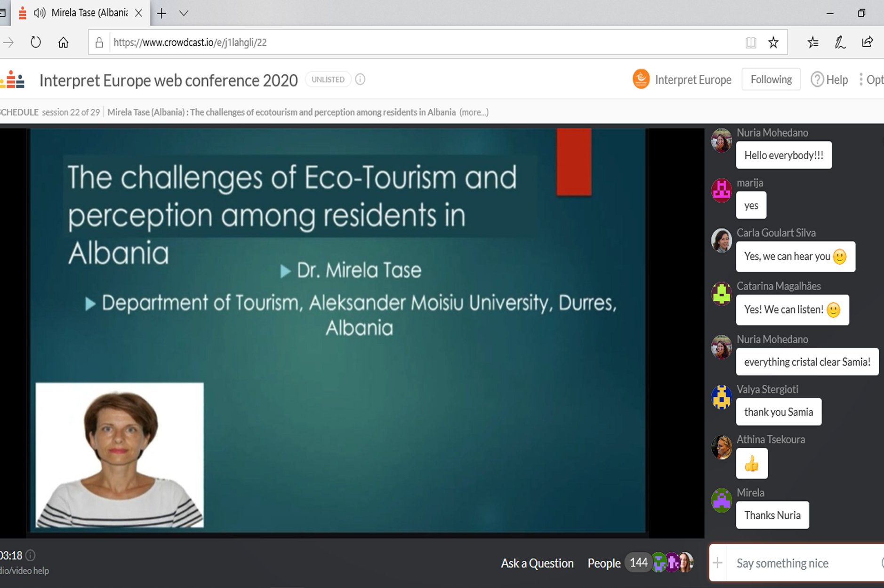
Task: Open the People attendee list
Action: tap(604, 563)
